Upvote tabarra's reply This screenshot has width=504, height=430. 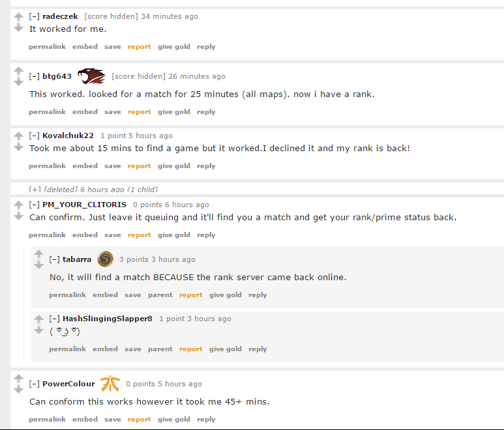39,253
